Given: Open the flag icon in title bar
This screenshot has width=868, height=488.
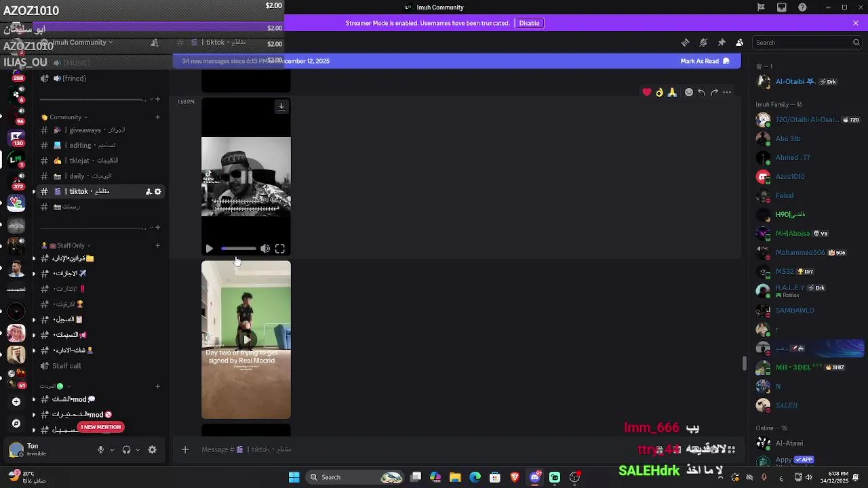Looking at the screenshot, I should (761, 7).
